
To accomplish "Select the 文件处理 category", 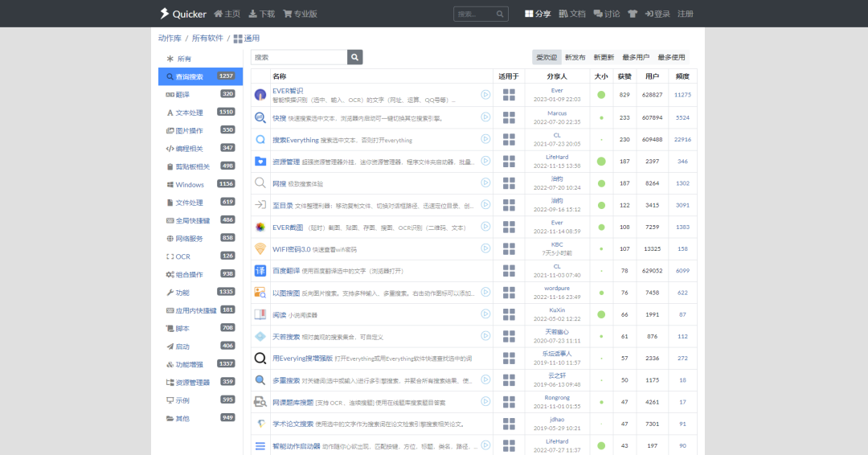I will [x=200, y=203].
